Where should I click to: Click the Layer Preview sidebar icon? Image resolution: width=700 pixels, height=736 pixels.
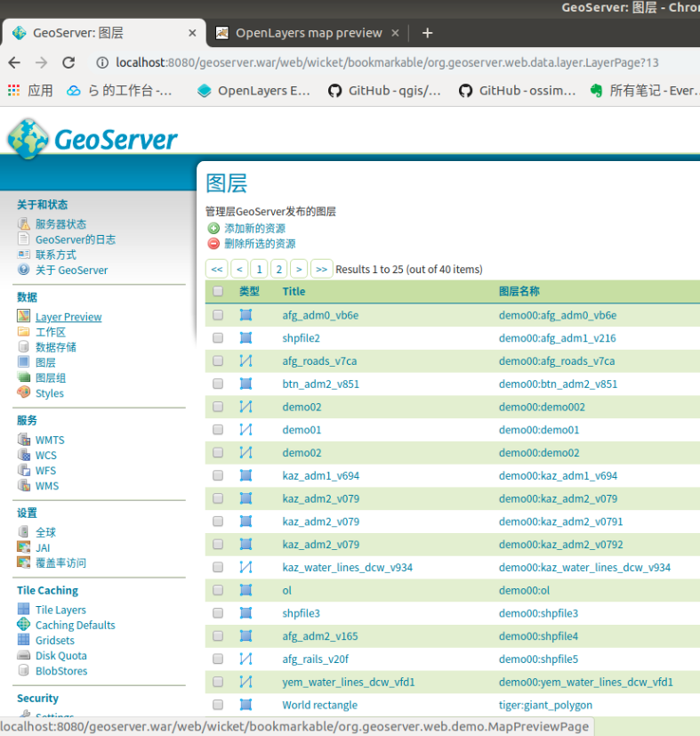(24, 317)
